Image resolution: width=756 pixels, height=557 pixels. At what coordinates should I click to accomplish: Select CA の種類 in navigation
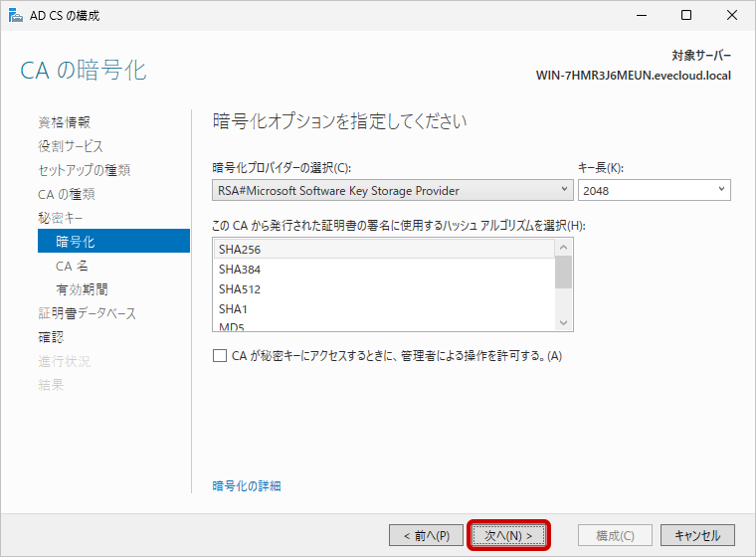pyautogui.click(x=67, y=194)
